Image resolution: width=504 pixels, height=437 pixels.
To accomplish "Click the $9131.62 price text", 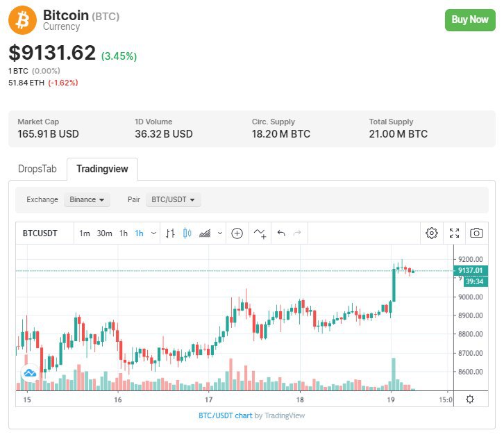I will (52, 53).
